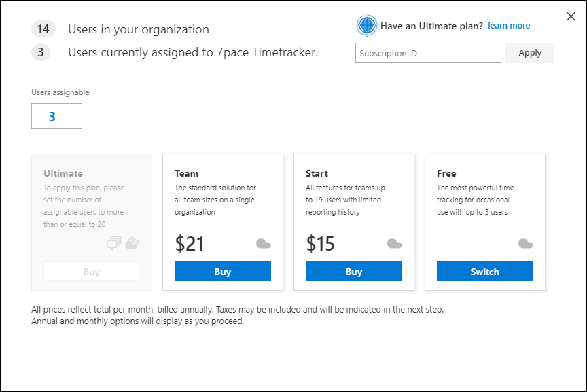
Task: Click the server monitor icon on Ultimate card
Action: (x=114, y=243)
